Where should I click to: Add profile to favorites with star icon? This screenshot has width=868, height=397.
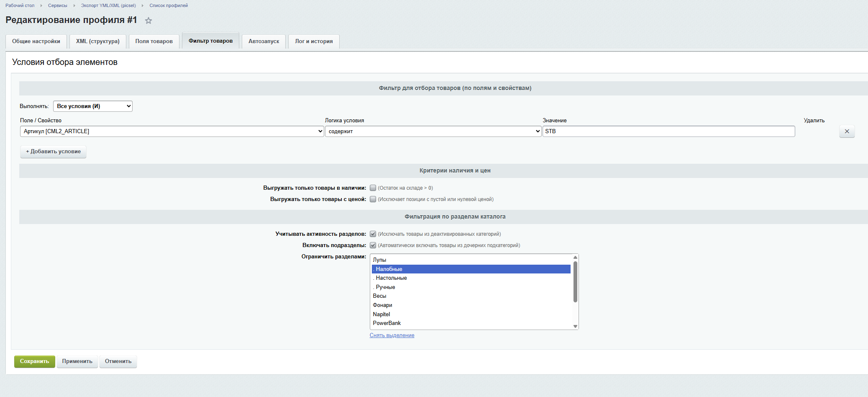click(149, 21)
